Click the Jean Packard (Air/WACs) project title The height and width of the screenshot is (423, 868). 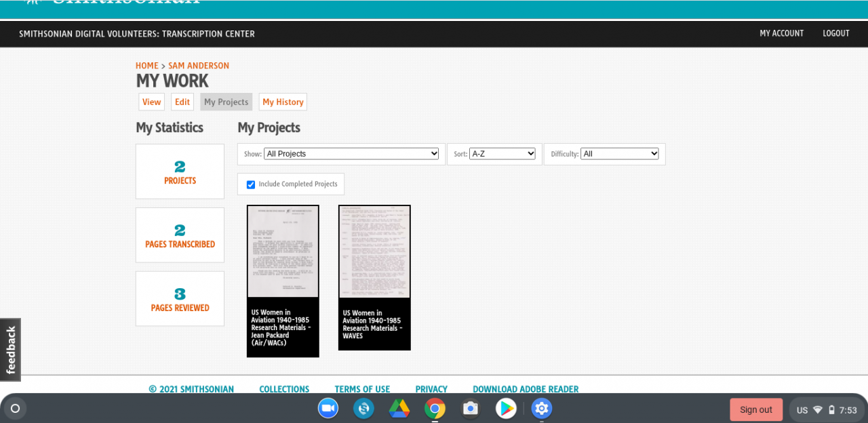[x=281, y=327]
